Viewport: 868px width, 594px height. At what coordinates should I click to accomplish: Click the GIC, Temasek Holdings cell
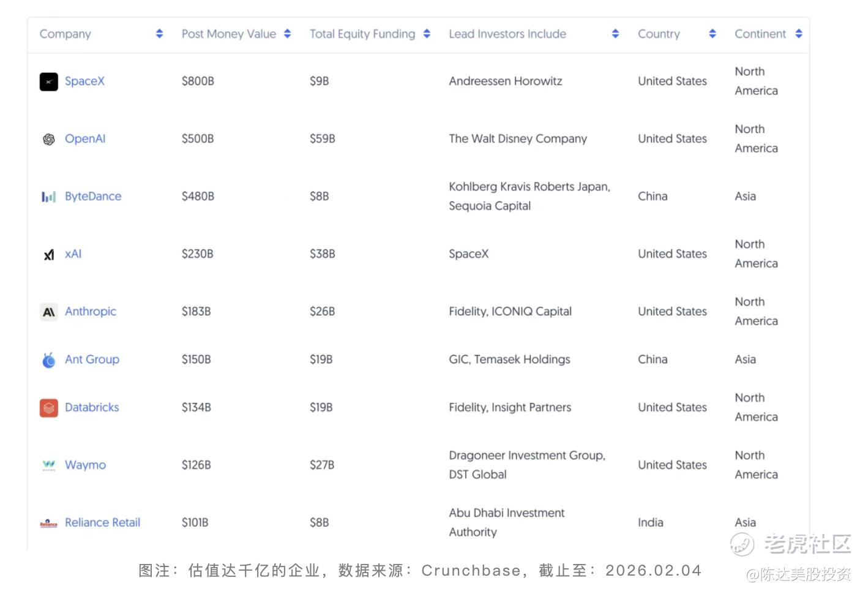coord(509,359)
